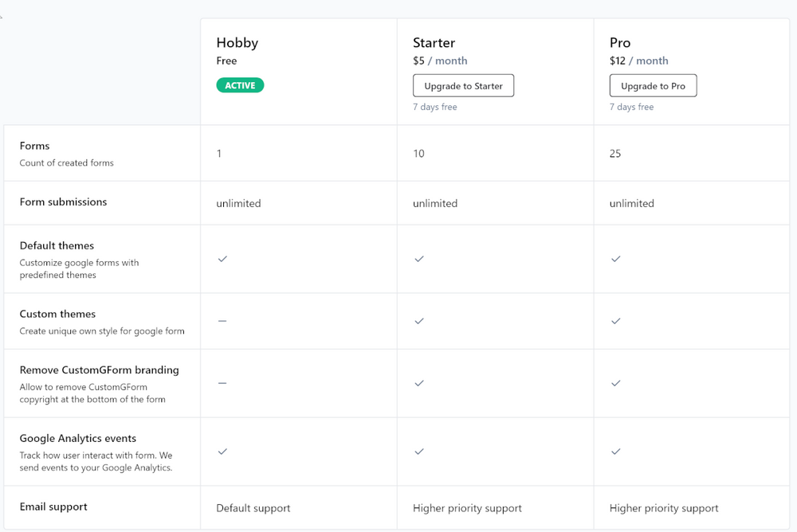Viewport: 797px width, 532px height.
Task: Click Pro checkmark for Google Analytics events
Action: [615, 452]
